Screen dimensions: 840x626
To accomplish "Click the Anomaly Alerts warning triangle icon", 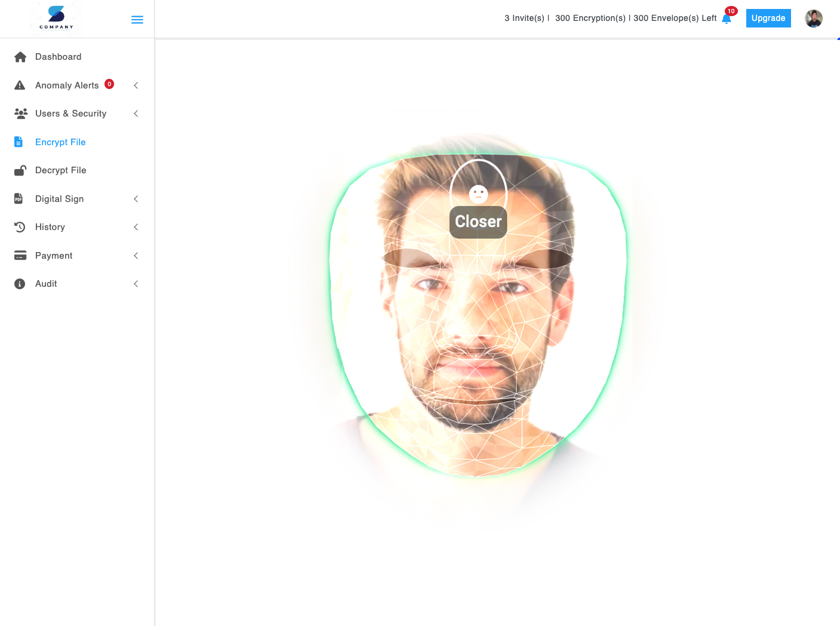I will (20, 85).
